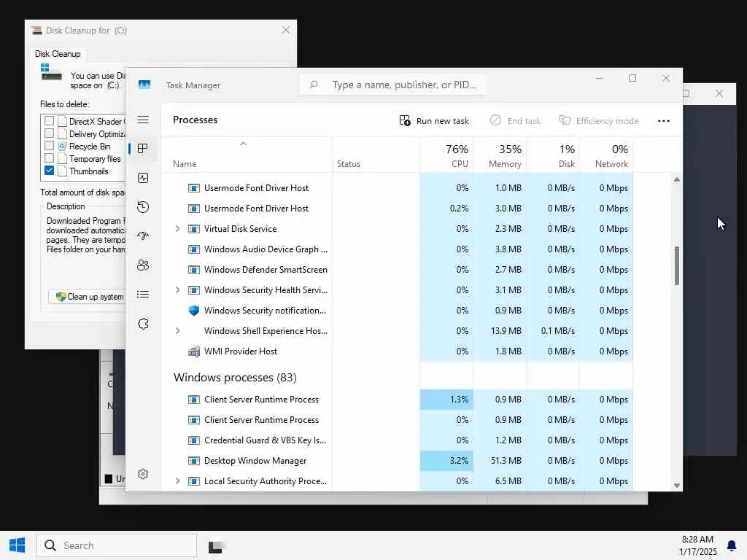The height and width of the screenshot is (560, 747).
Task: Click the scrollbar down arrow in process list
Action: pos(676,486)
